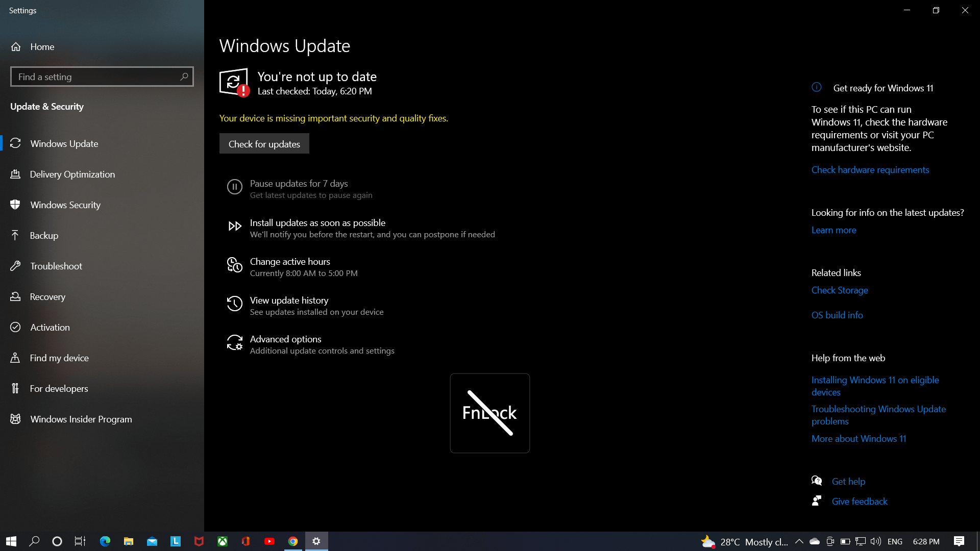The image size is (980, 551).
Task: Open Delivery Optimization page
Action: pyautogui.click(x=102, y=174)
